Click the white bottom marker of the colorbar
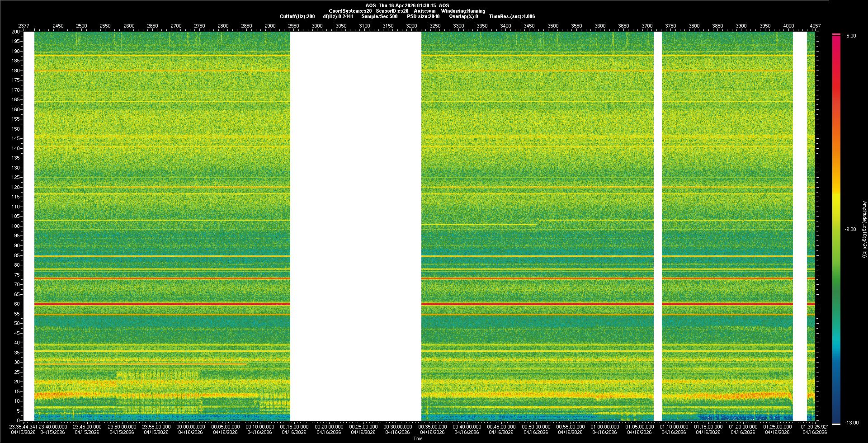Screen dimensions: 868x443 click(x=836, y=424)
